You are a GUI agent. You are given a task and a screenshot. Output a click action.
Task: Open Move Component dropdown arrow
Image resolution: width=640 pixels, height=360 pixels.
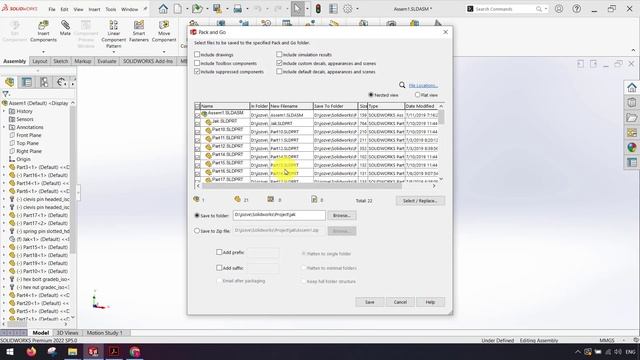coord(164,52)
